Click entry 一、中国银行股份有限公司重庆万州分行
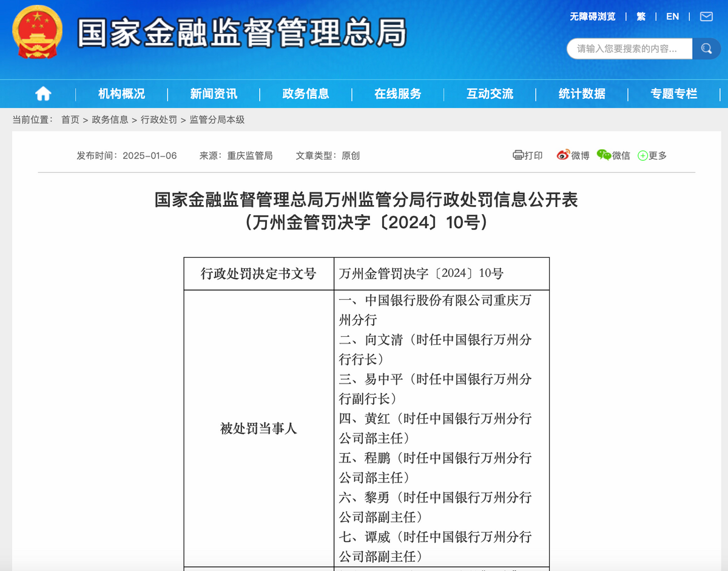The image size is (728, 571). pyautogui.click(x=436, y=310)
